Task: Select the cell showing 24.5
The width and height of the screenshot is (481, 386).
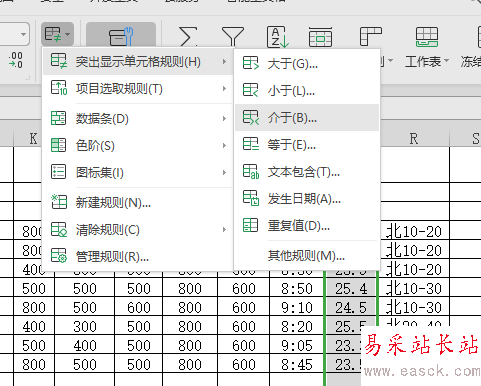Action: point(351,307)
